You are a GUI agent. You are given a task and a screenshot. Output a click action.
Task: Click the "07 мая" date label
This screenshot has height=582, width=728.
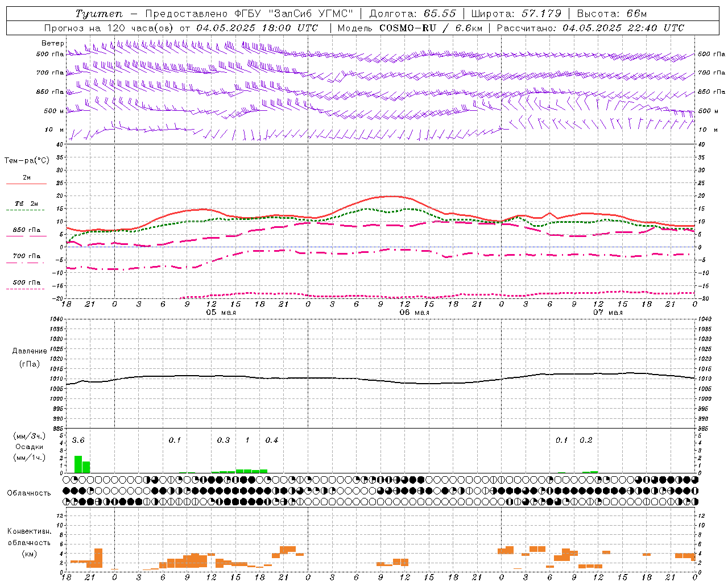coord(608,313)
